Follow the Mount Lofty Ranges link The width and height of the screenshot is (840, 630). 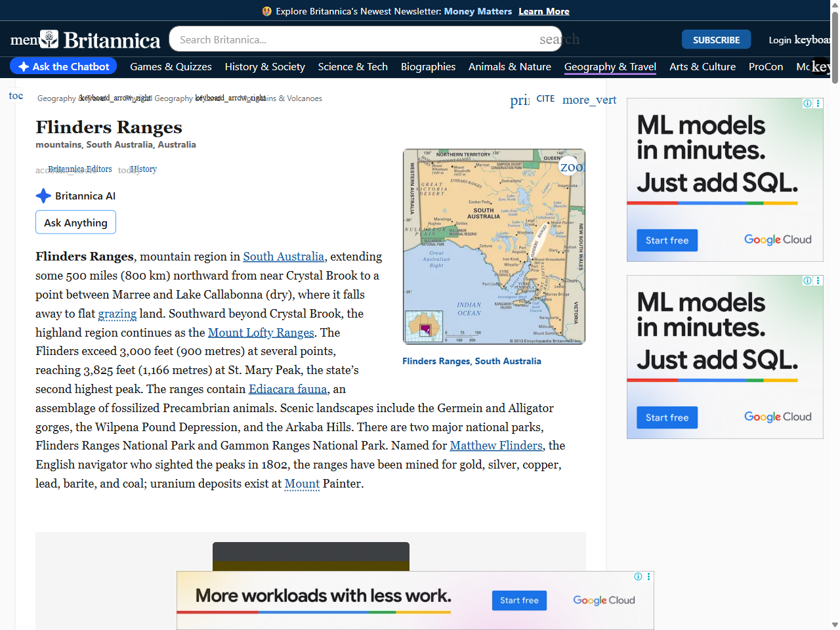[261, 333]
